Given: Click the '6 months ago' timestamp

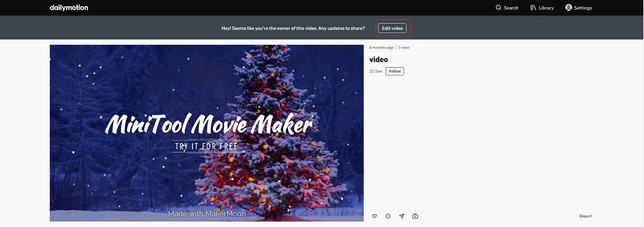Looking at the screenshot, I should pyautogui.click(x=381, y=47).
